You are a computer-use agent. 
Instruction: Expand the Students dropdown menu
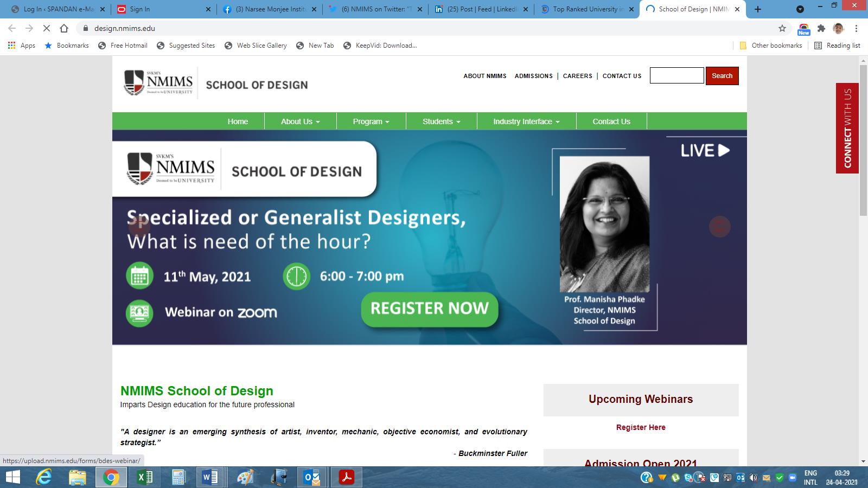(441, 121)
